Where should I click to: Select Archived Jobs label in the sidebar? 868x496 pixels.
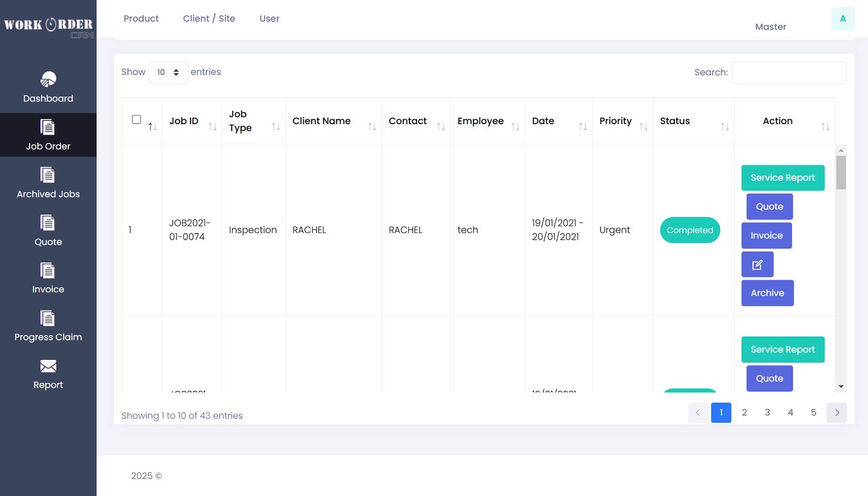(x=48, y=194)
